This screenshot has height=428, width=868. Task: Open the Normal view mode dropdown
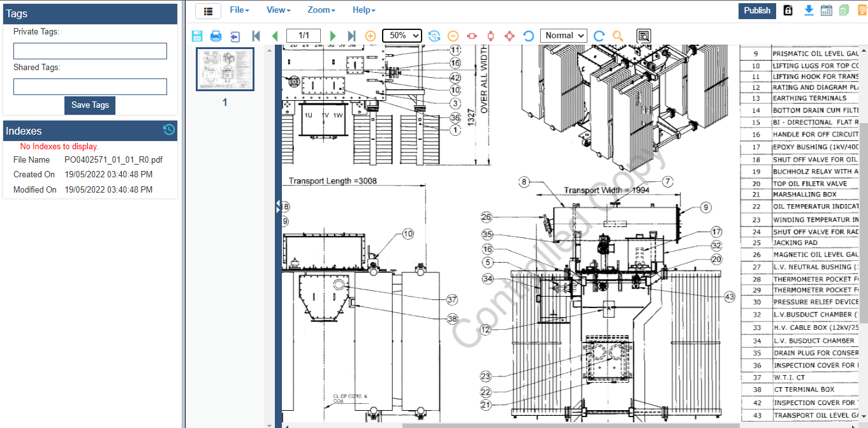point(563,36)
